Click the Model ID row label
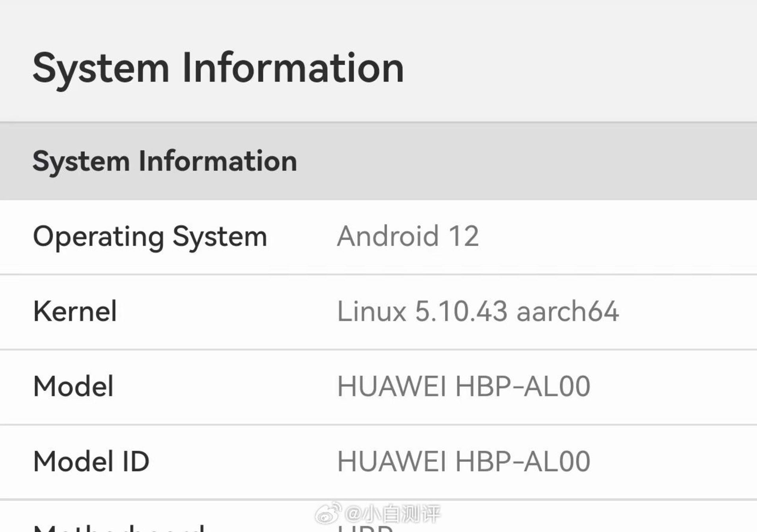 click(91, 461)
